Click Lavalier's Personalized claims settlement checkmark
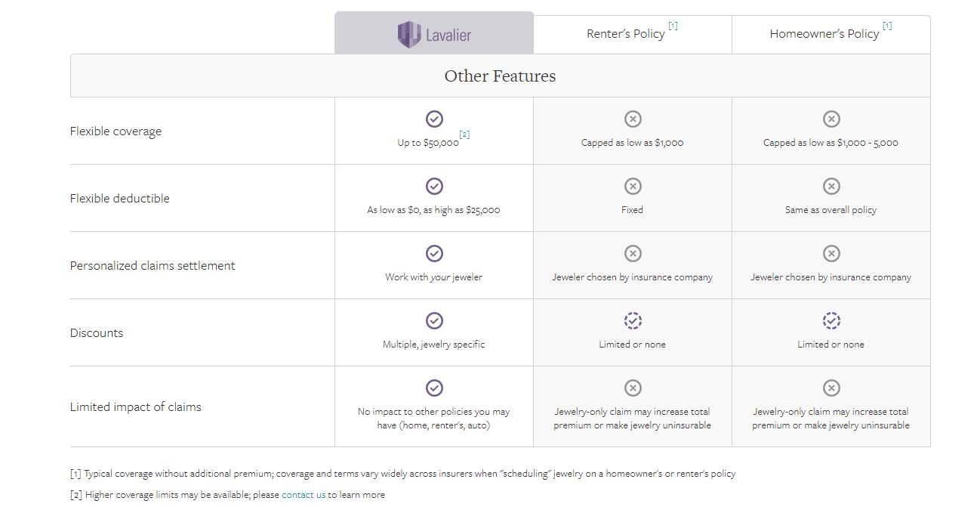980x510 pixels. tap(434, 253)
